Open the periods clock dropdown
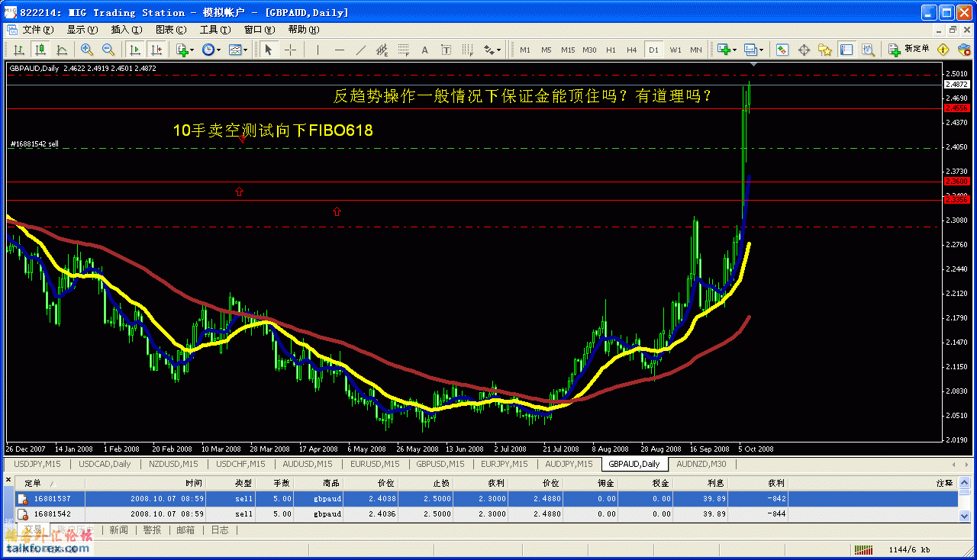Viewport: 977px width, 560px height. pyautogui.click(x=211, y=50)
